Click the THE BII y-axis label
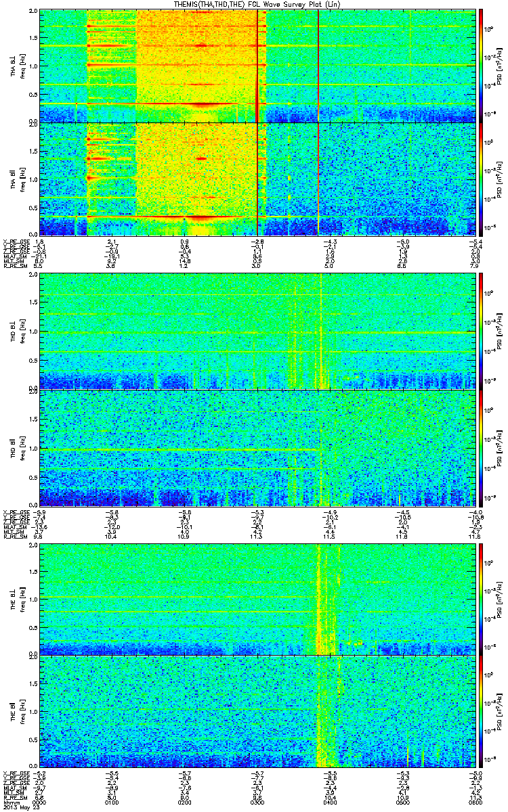 [x=13, y=712]
